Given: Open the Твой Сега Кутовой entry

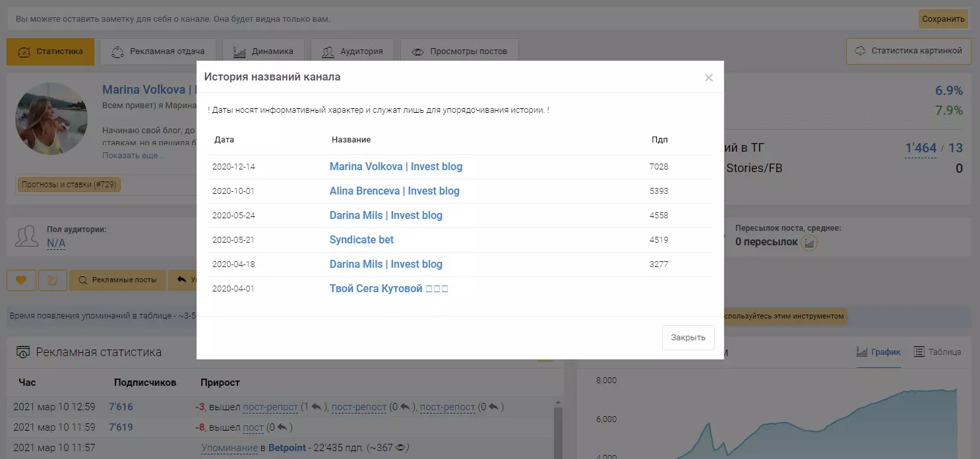Looking at the screenshot, I should (x=388, y=289).
